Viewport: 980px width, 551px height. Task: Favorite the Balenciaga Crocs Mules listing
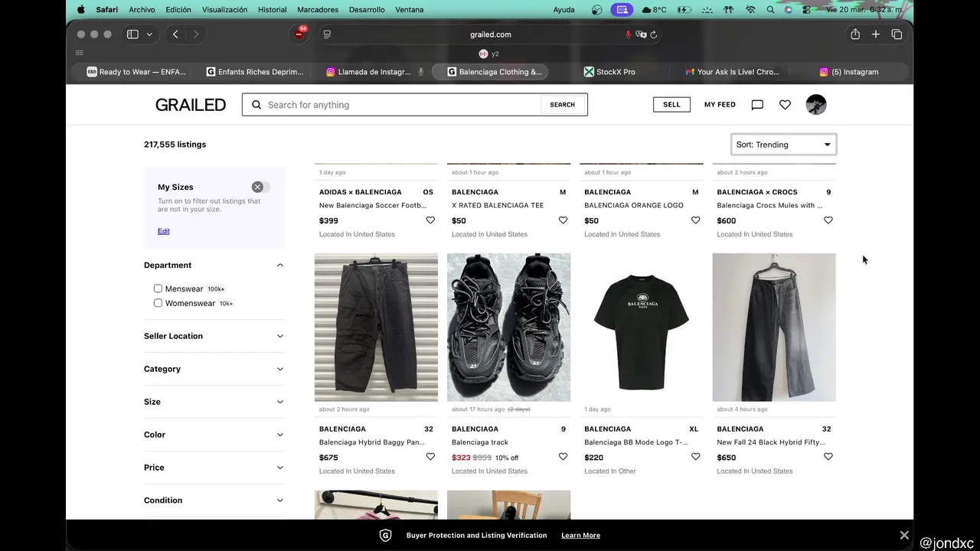click(828, 220)
